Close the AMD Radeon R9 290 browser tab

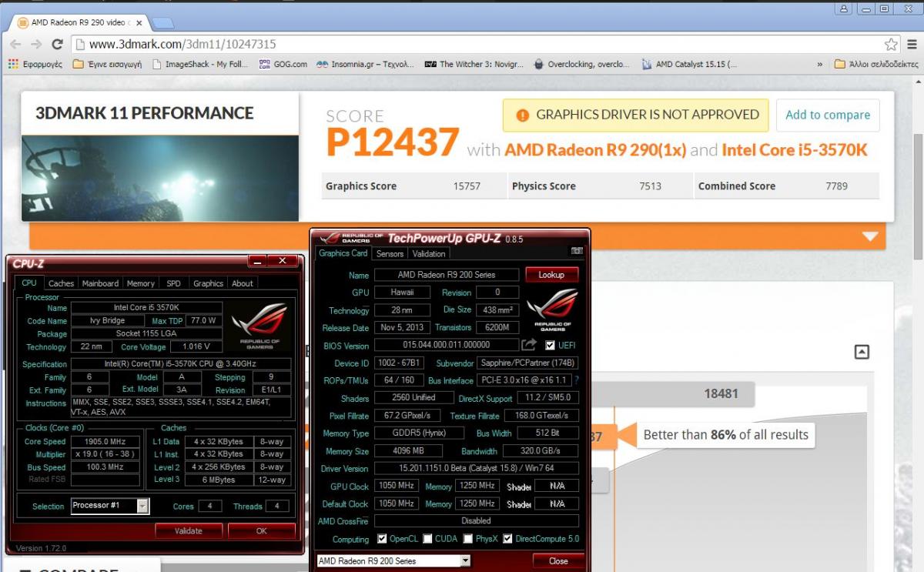point(139,23)
